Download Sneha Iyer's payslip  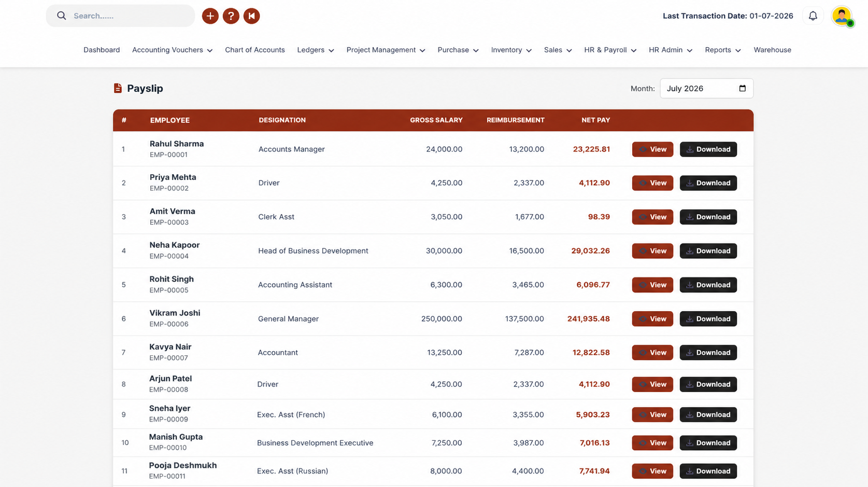[708, 415]
